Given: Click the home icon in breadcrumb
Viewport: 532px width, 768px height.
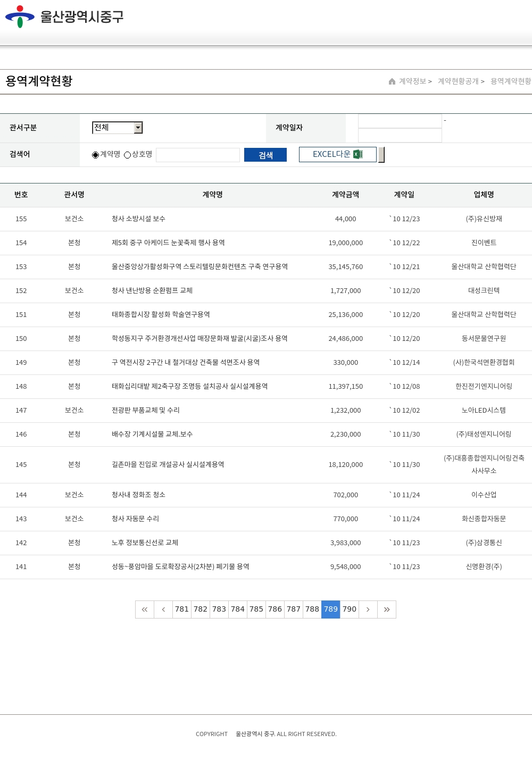Looking at the screenshot, I should [392, 81].
